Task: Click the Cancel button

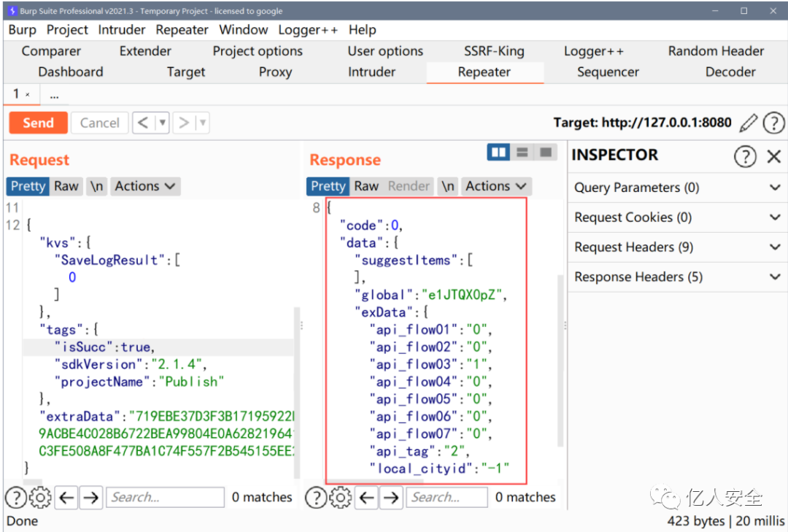Action: click(99, 123)
